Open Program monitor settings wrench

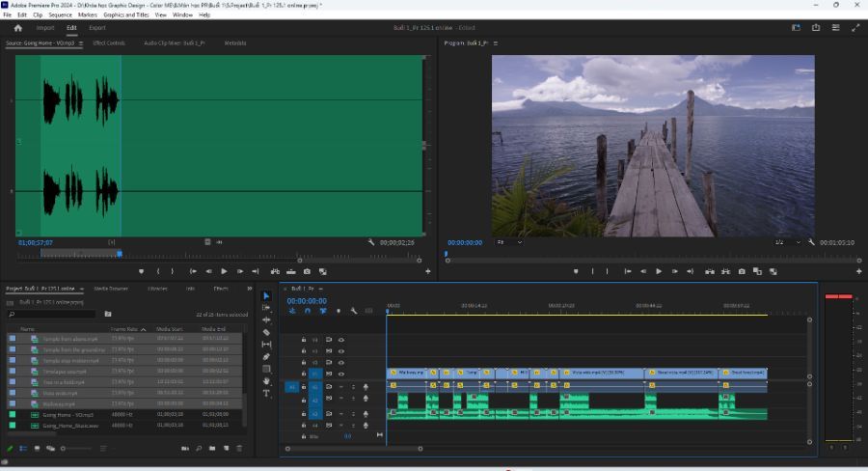(811, 242)
